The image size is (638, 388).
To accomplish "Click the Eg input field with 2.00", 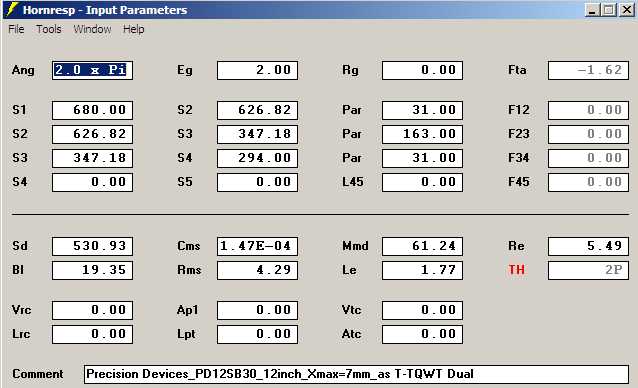I will click(x=257, y=70).
